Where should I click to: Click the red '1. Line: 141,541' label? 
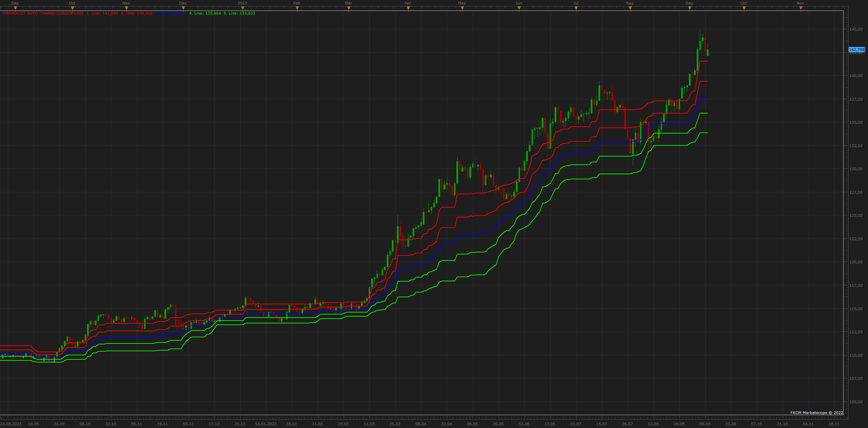[102, 14]
